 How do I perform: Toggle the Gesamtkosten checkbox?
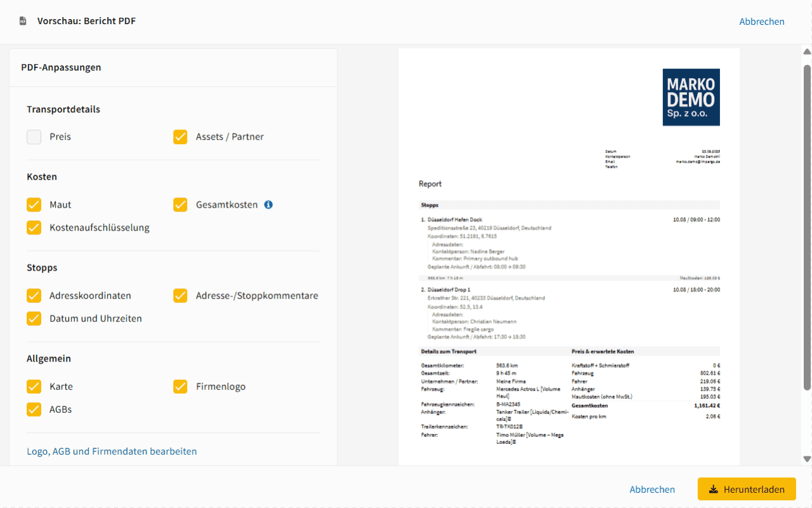[181, 204]
